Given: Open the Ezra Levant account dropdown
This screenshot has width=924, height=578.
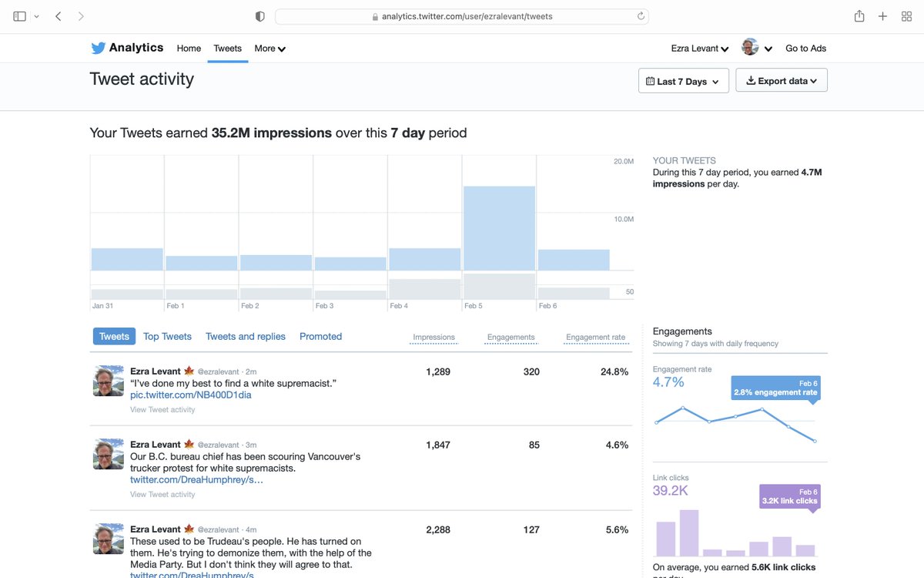Looking at the screenshot, I should click(699, 48).
